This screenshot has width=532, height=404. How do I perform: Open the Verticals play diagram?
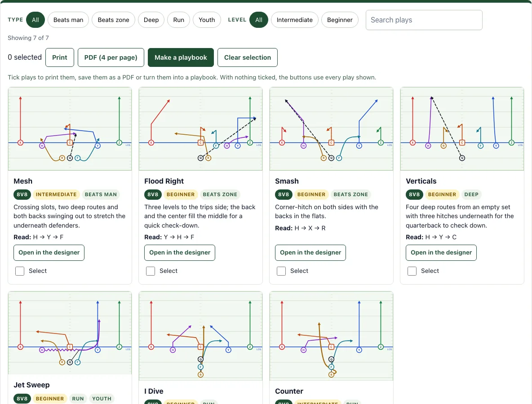[x=462, y=129]
